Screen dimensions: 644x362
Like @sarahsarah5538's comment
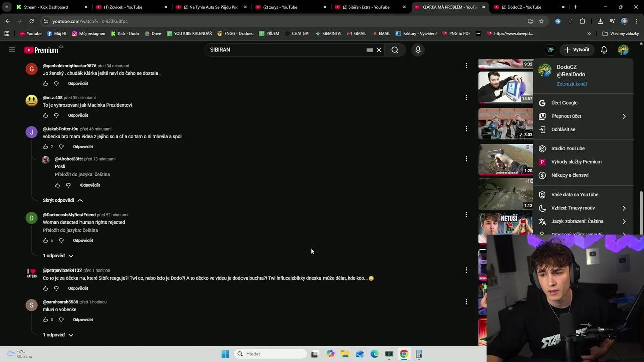(x=45, y=320)
